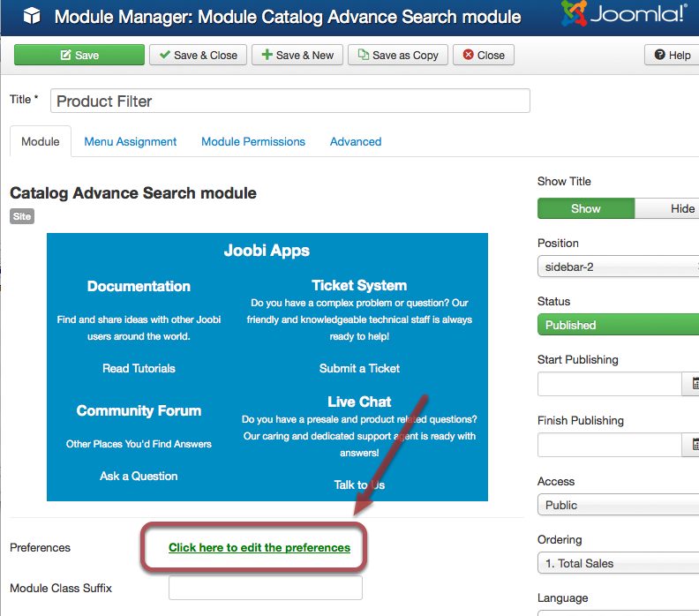Switch to the Menu Assignment tab
This screenshot has height=616, width=699.
point(130,142)
